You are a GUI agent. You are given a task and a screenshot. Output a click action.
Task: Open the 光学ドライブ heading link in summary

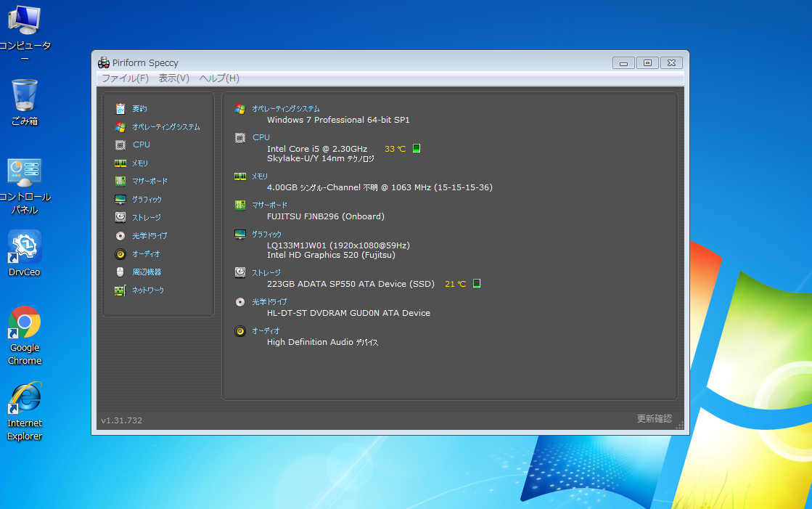pyautogui.click(x=269, y=301)
